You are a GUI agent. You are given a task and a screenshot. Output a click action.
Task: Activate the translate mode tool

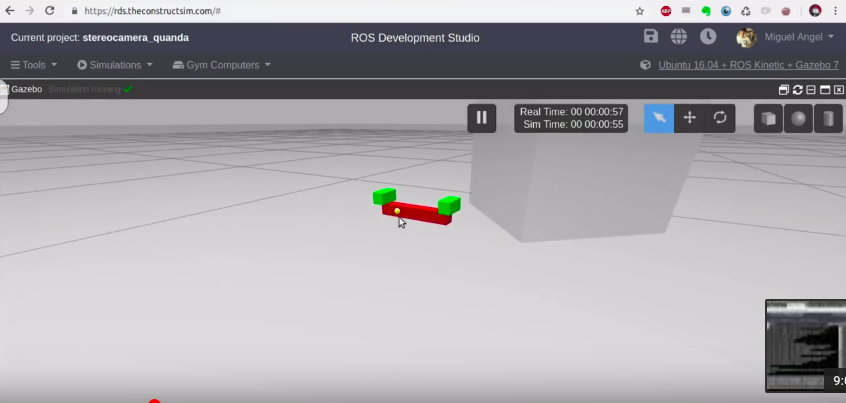690,118
